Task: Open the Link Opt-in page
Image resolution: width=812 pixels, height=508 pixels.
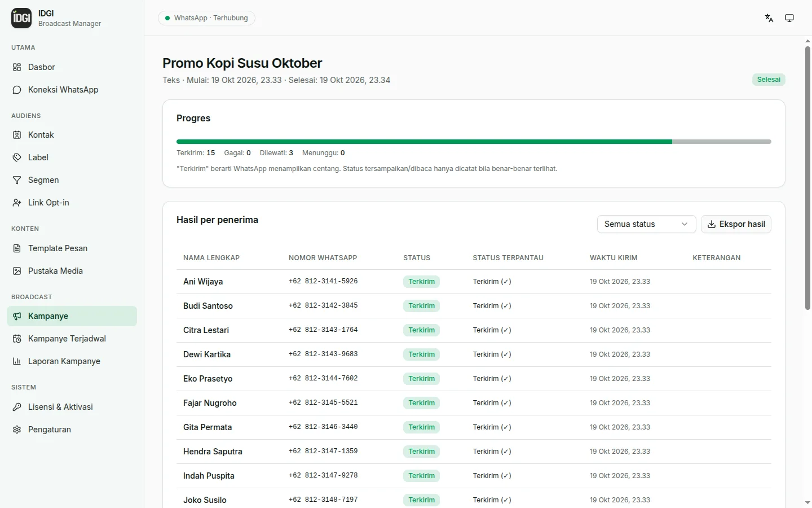Action: click(x=72, y=203)
